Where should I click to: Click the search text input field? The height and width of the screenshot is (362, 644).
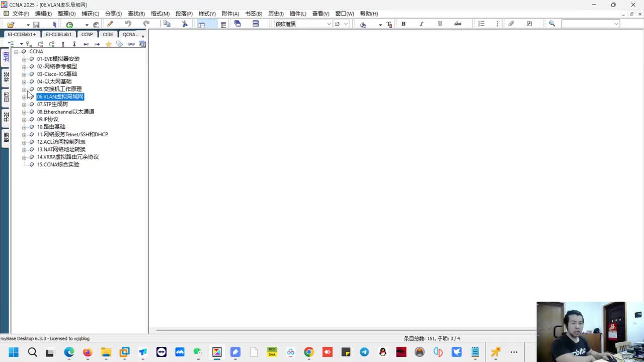pos(587,24)
